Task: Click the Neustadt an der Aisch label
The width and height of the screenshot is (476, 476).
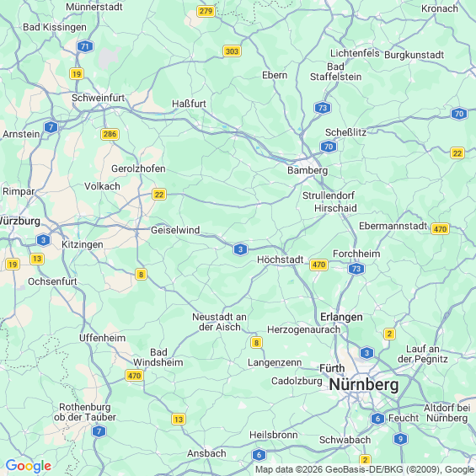Action: click(x=219, y=322)
